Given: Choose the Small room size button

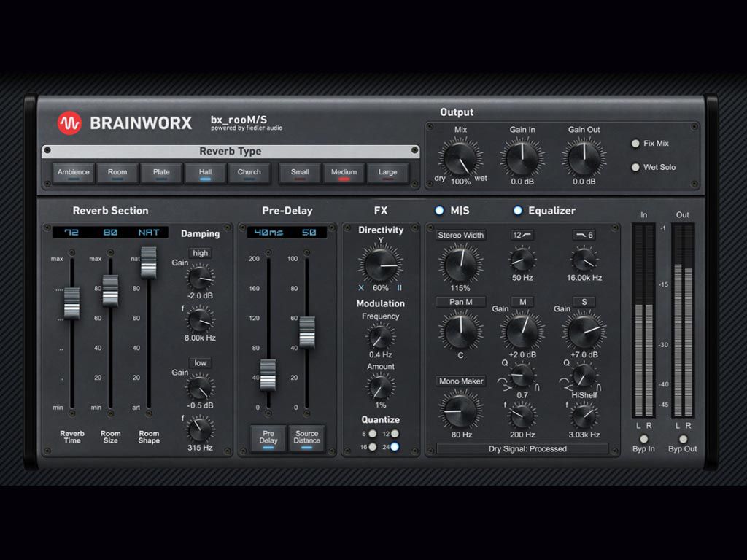Looking at the screenshot, I should [300, 173].
